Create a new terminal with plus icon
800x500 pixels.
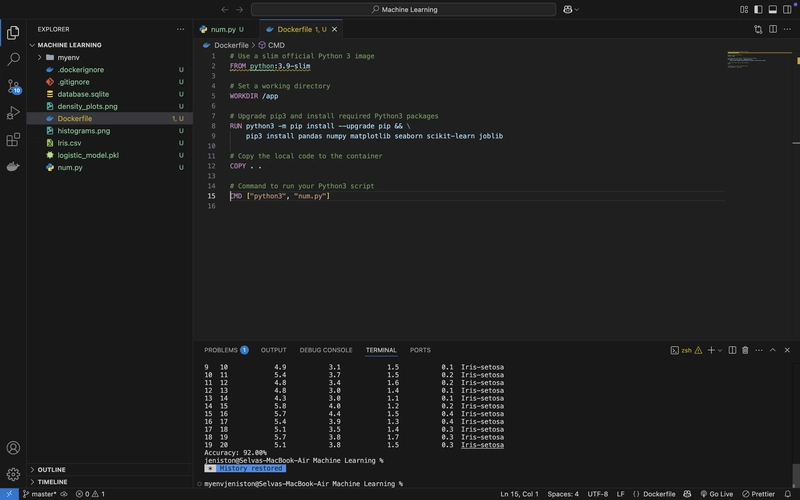(711, 350)
